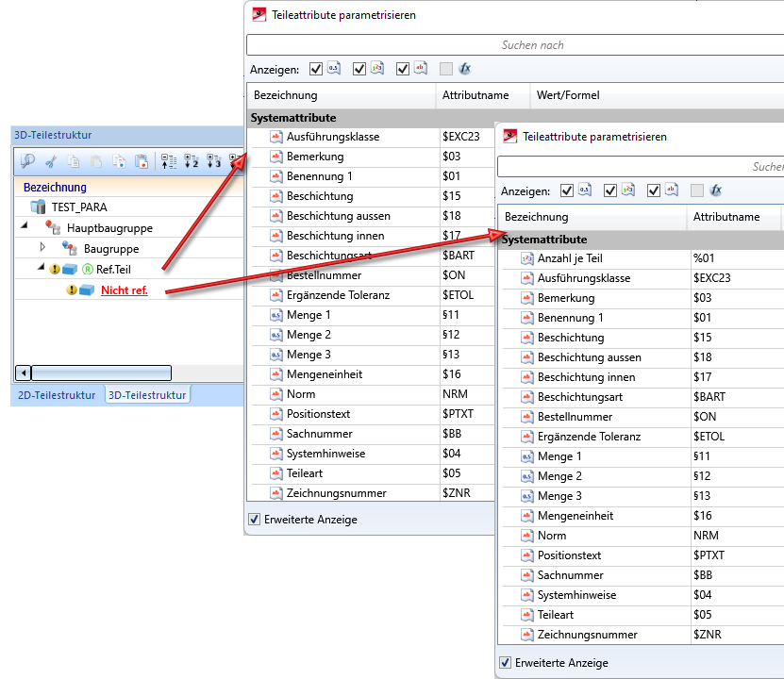
Task: Select the Nicht ref. part link
Action: click(124, 290)
